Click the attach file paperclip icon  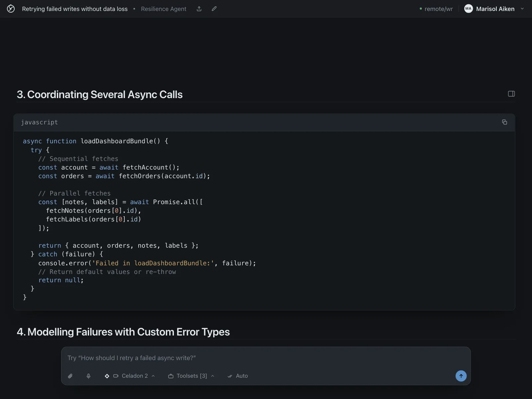tap(70, 376)
